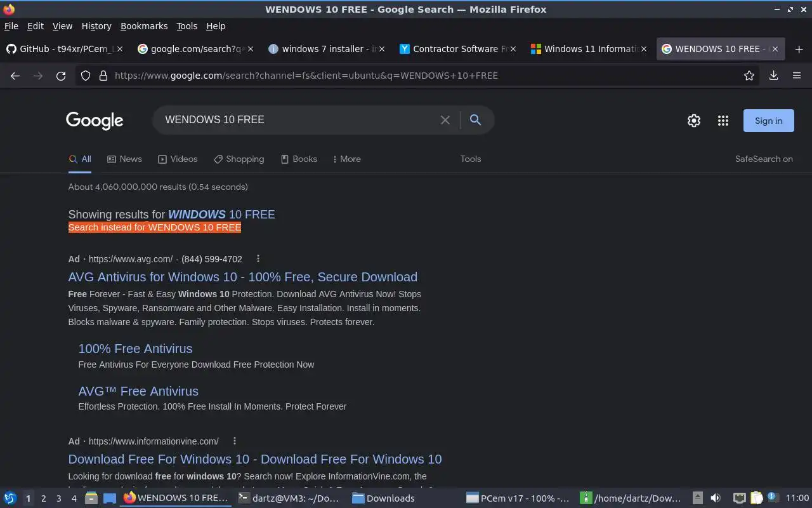Viewport: 812px width, 508px height.
Task: Open the PCem v17 taskbar window
Action: pyautogui.click(x=518, y=498)
